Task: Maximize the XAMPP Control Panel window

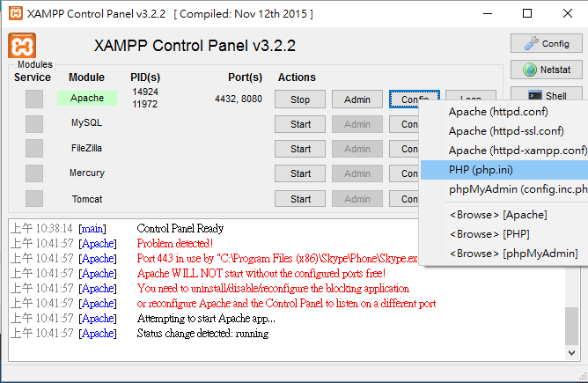Action: [527, 13]
